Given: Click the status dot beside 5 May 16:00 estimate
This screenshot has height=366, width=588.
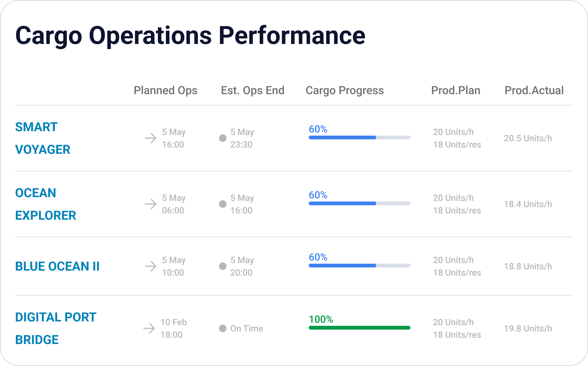Looking at the screenshot, I should click(223, 204).
